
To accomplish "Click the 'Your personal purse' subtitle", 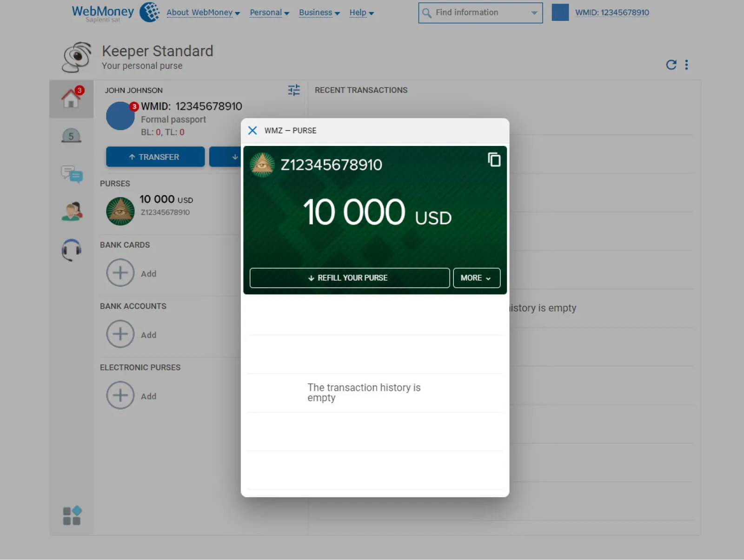I will pos(142,66).
